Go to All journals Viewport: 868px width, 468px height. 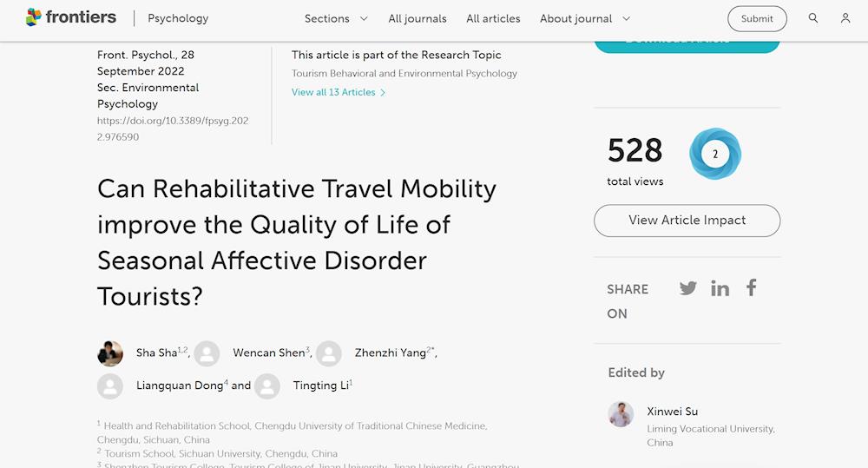click(x=418, y=18)
